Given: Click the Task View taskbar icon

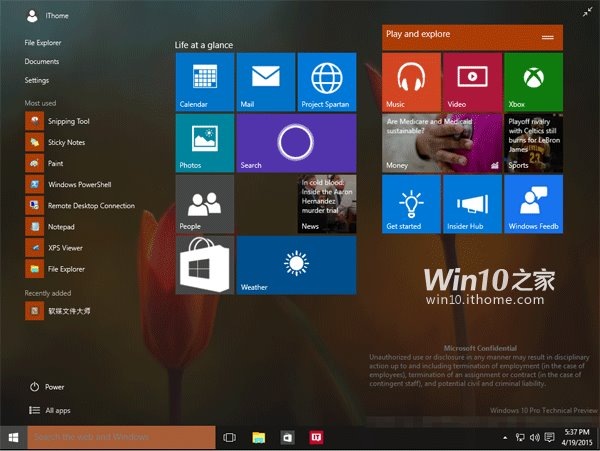Looking at the screenshot, I should (229, 437).
